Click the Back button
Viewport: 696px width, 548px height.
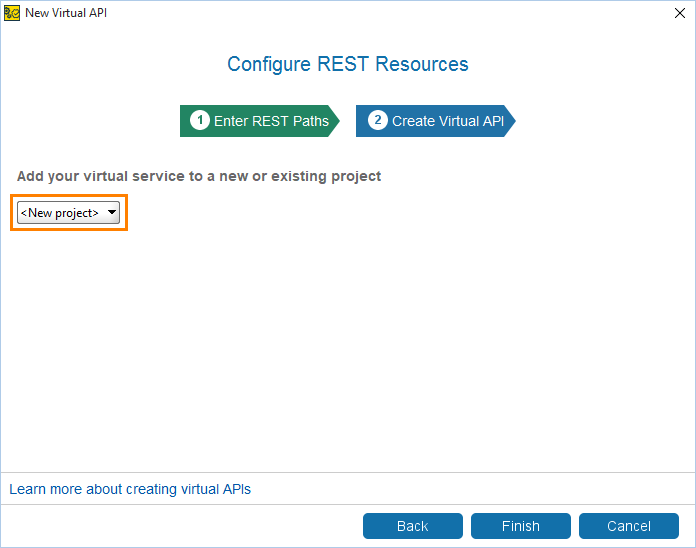point(412,526)
